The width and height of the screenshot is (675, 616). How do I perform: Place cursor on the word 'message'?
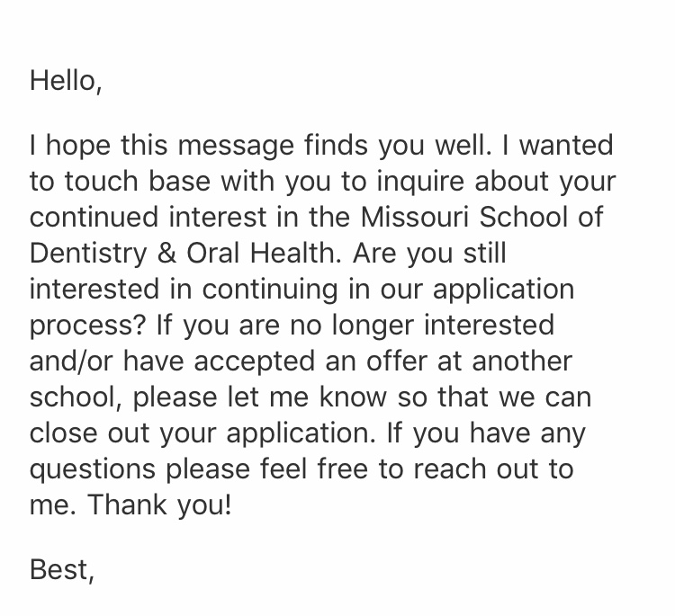pyautogui.click(x=236, y=147)
